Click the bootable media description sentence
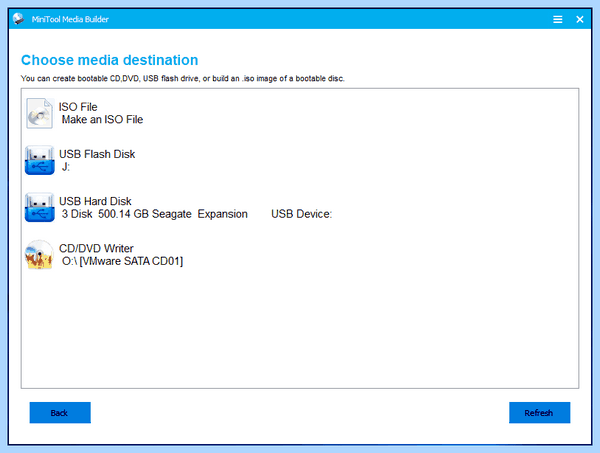 pos(183,78)
